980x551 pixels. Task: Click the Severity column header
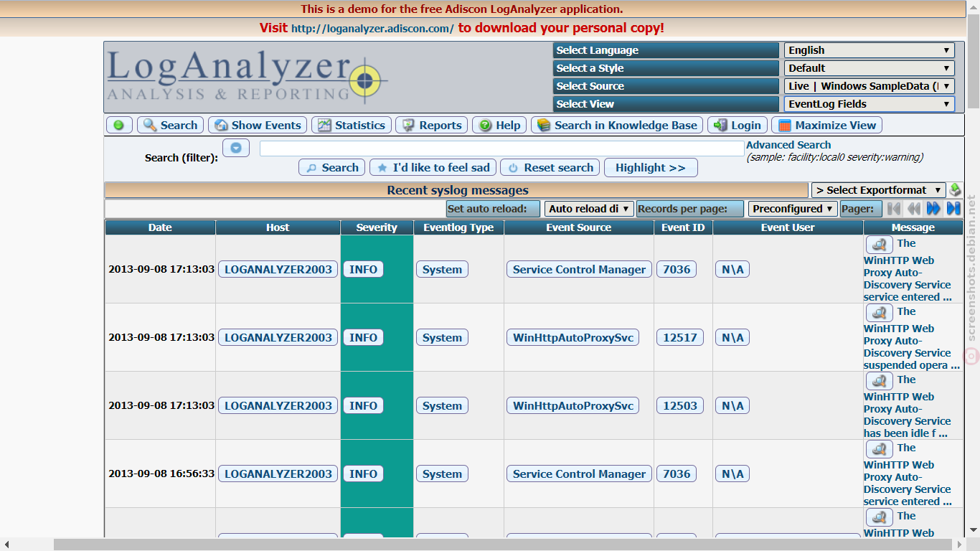coord(377,227)
